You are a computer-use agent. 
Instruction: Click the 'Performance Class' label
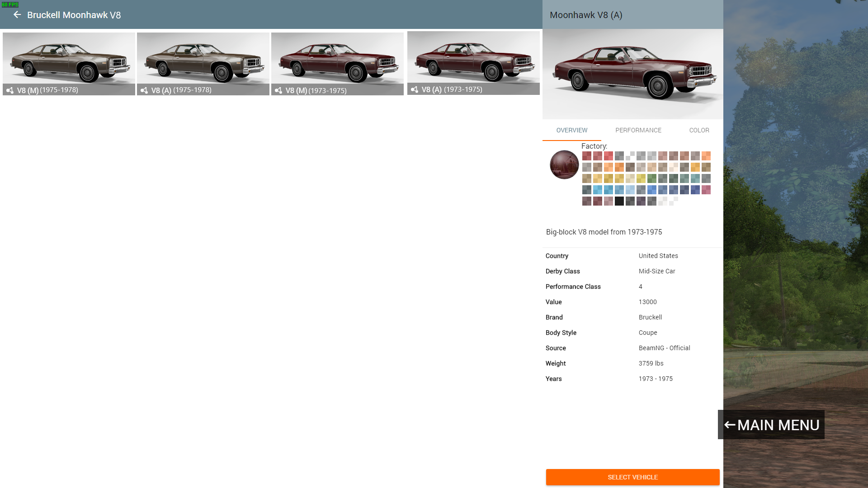573,286
